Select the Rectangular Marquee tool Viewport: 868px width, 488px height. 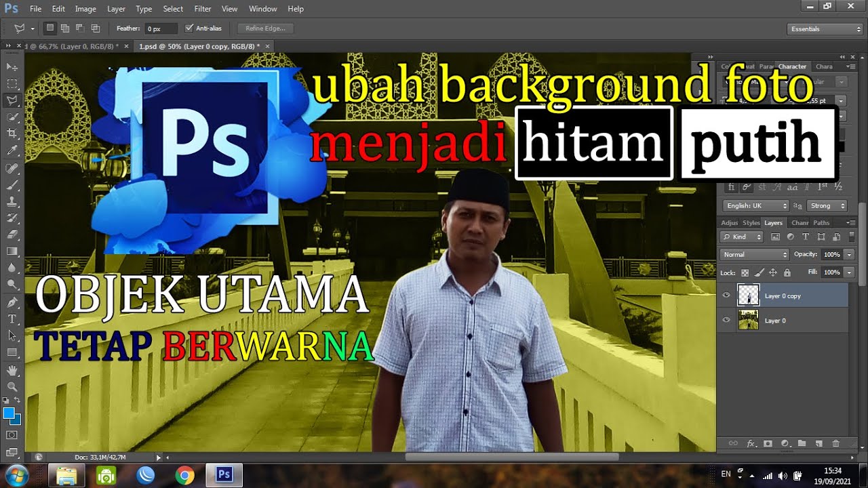point(12,84)
